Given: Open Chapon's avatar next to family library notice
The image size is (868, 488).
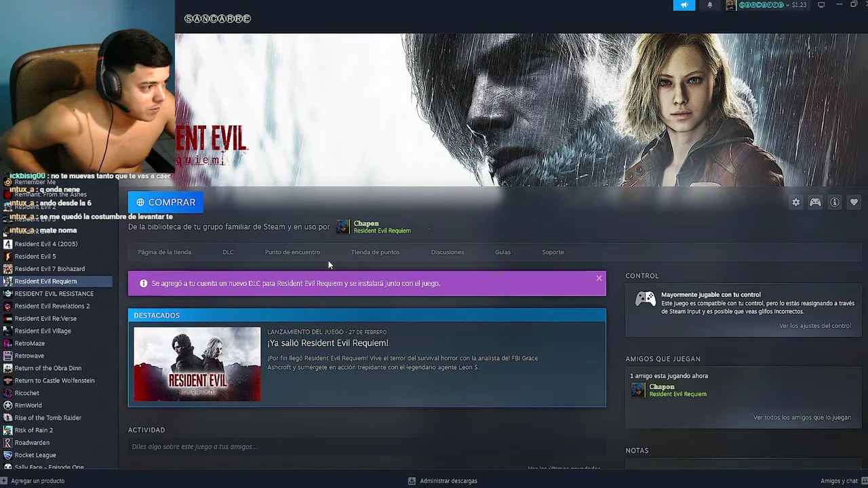Looking at the screenshot, I should pos(342,227).
